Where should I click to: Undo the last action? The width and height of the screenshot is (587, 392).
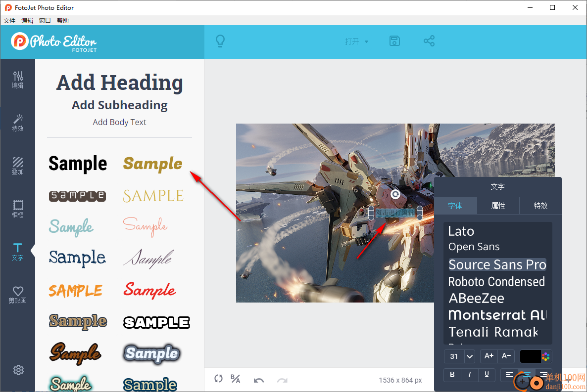[259, 380]
